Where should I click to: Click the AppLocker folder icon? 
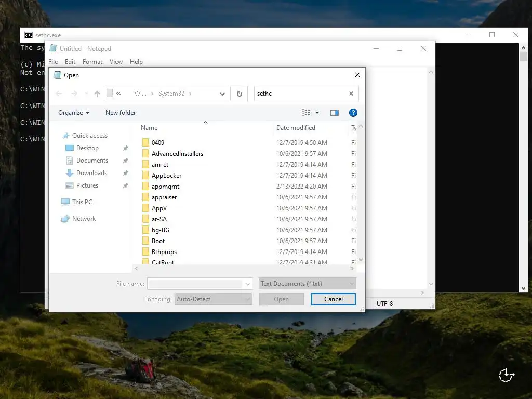point(145,176)
